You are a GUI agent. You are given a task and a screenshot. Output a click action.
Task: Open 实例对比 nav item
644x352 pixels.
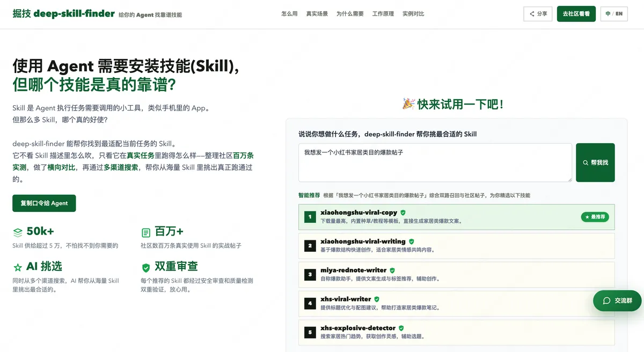coord(413,14)
